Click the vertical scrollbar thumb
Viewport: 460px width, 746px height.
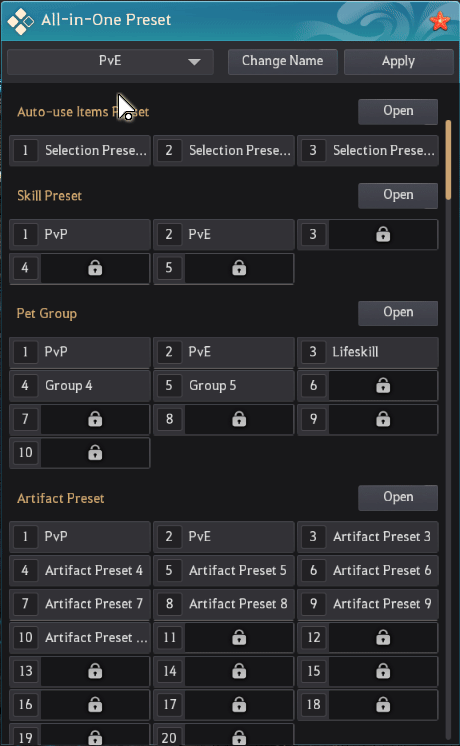coord(448,160)
